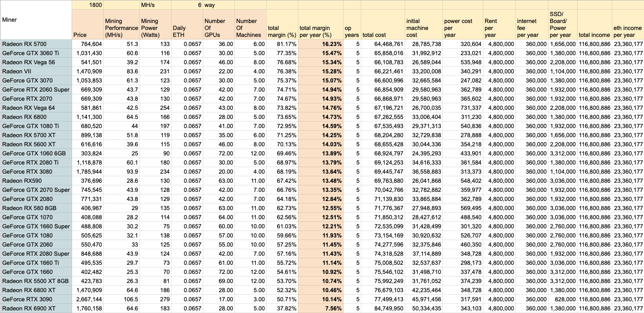Click the "Radeon RX590" miner cell
Screen dimensions: 644x313
(36, 181)
